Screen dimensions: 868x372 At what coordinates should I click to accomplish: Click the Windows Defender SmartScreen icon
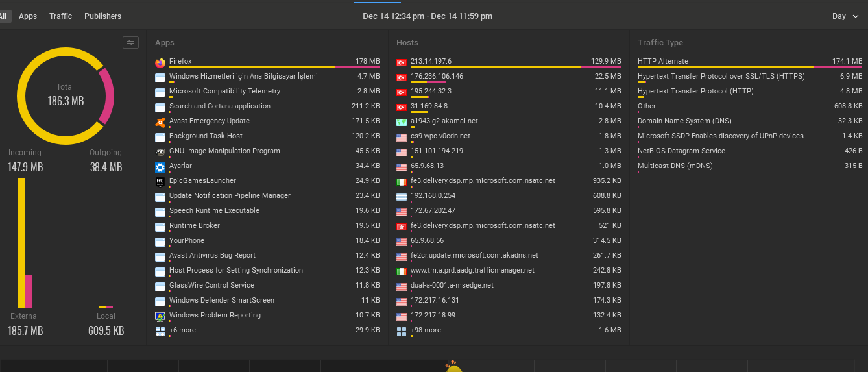pos(160,301)
